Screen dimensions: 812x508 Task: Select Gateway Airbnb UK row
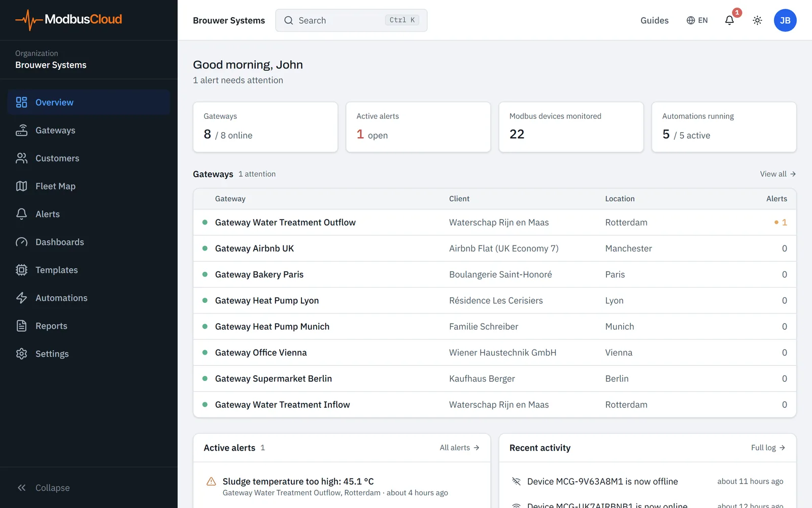(x=495, y=248)
